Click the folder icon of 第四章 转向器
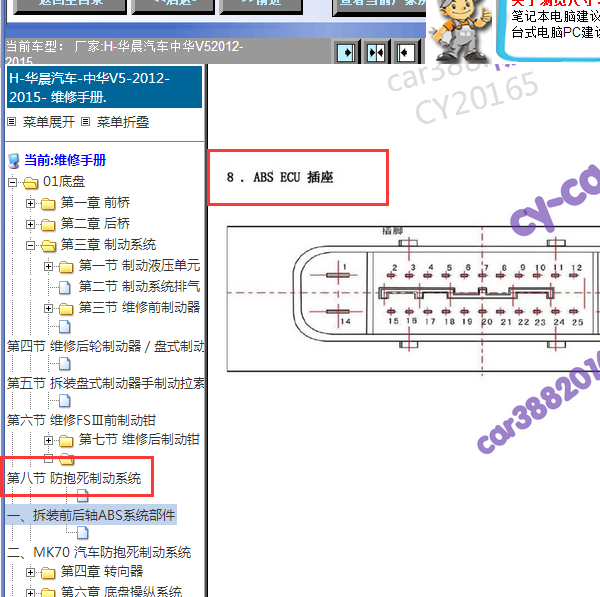Screen dimensions: 600x597 pos(48,573)
